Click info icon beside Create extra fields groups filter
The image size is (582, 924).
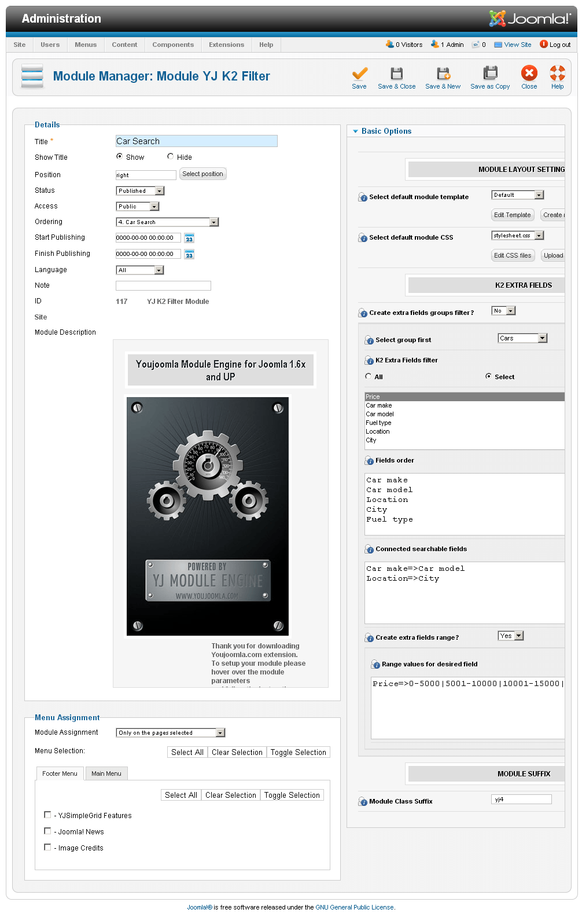click(x=363, y=313)
